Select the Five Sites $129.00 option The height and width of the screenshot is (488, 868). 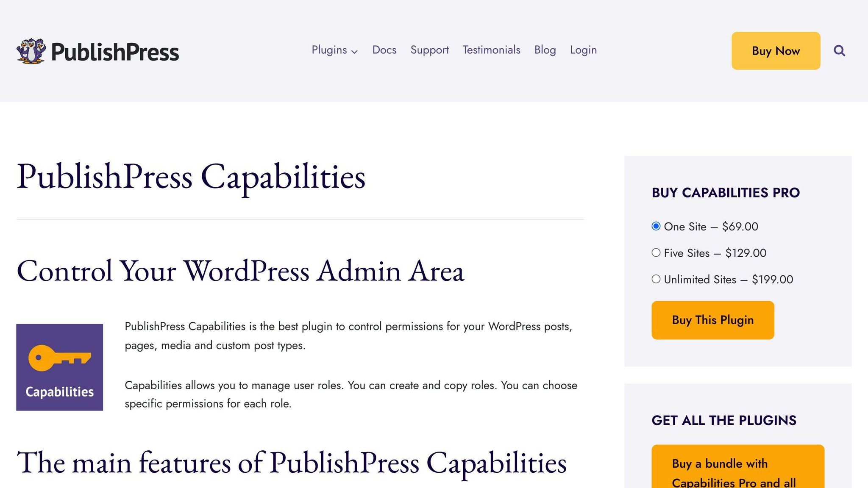click(x=656, y=252)
